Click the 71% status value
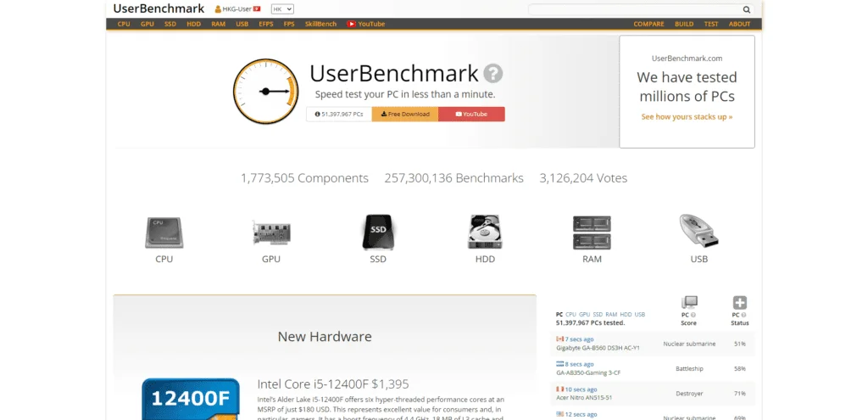The height and width of the screenshot is (420, 868). 739,394
